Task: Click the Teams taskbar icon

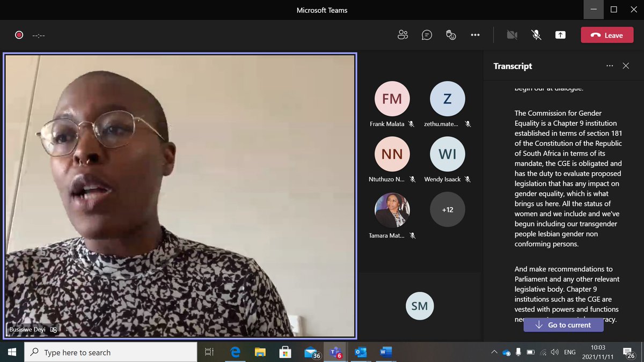Action: coord(335,352)
